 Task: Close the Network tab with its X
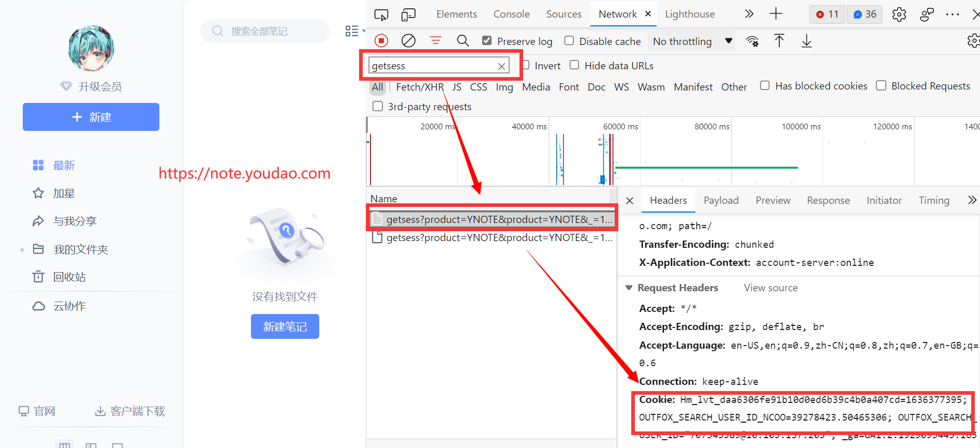point(648,14)
